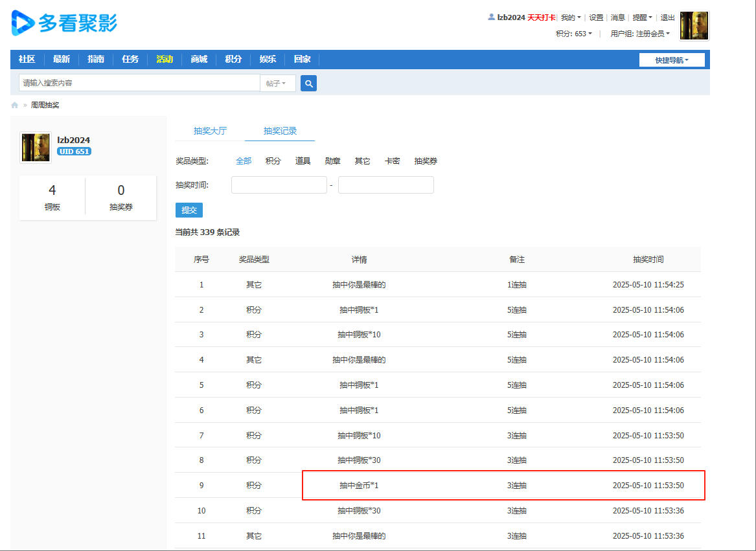Filter prize type by 抽奖券

(426, 161)
